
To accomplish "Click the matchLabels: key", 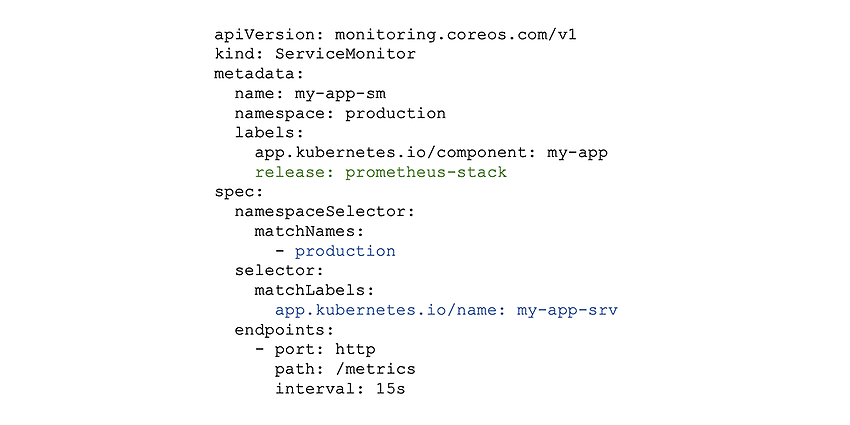I will click(x=315, y=291).
